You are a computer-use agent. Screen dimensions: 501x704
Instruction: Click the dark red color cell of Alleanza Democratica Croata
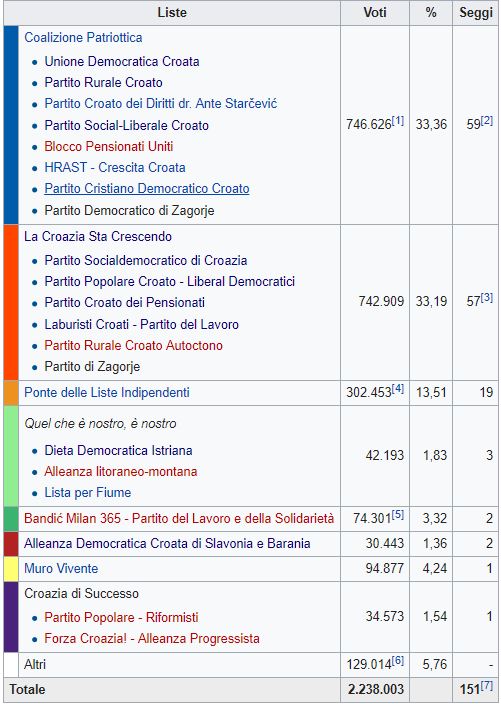[11, 544]
